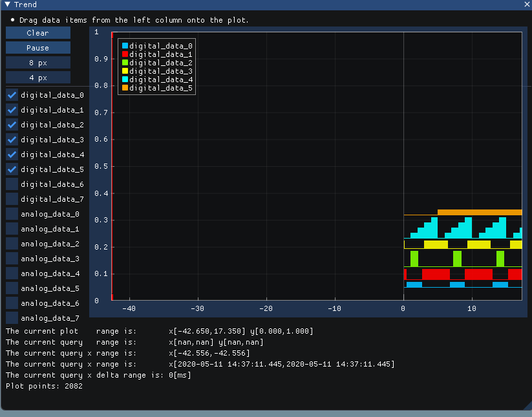Enable digital_data_7 for plotting
Image resolution: width=532 pixels, height=417 pixels.
click(11, 198)
